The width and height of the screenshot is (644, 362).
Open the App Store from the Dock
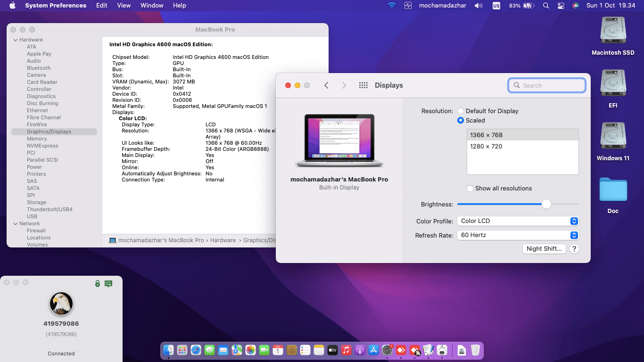coord(374,351)
